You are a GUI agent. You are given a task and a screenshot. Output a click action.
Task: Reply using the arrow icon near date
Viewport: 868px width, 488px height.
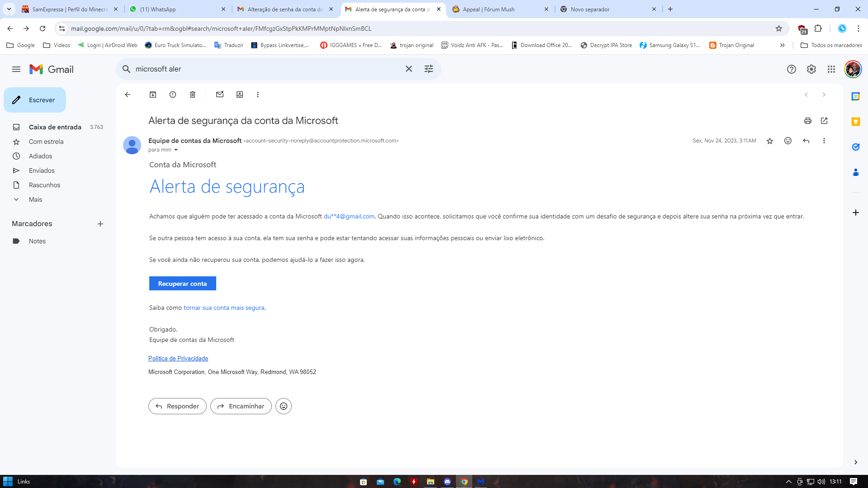(x=806, y=141)
